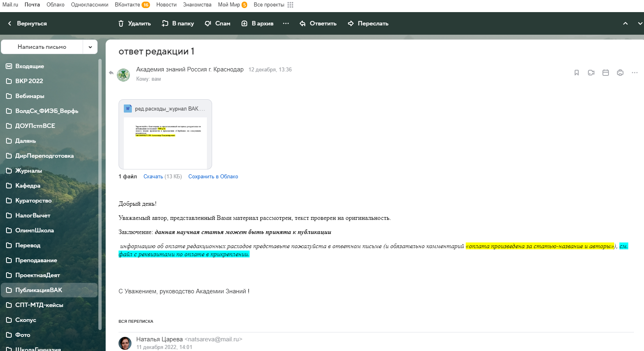Click the video call icon in the message header
The height and width of the screenshot is (351, 644).
pyautogui.click(x=591, y=73)
